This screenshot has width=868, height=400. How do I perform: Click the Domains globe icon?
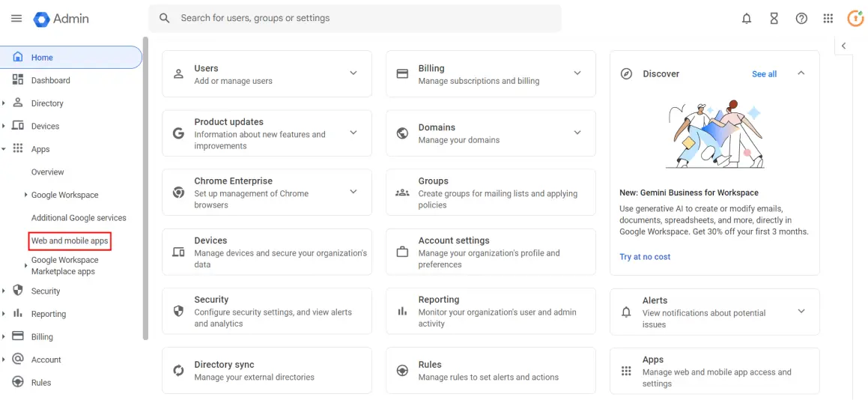tap(402, 133)
